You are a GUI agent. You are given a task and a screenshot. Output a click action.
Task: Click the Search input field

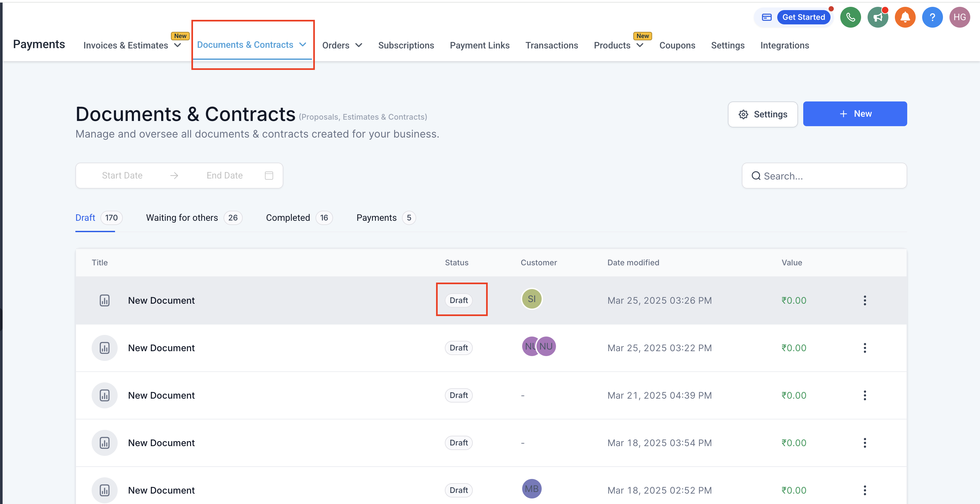[x=829, y=176]
